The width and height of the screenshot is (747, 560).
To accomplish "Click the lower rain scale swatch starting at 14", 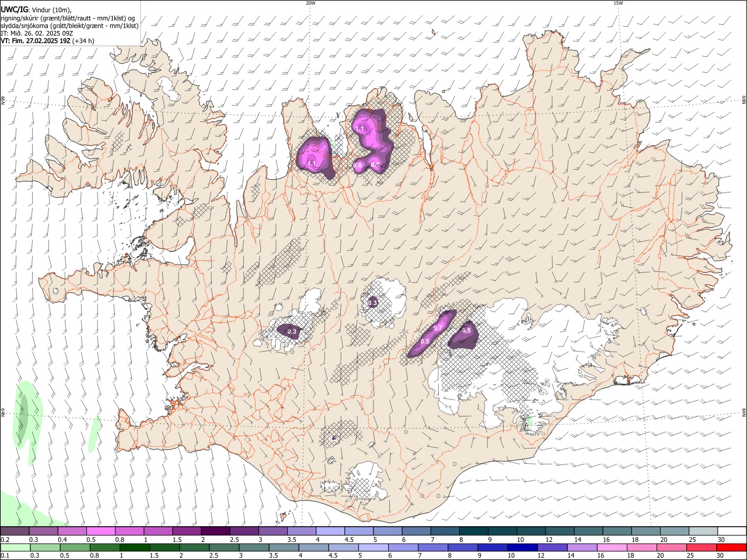I will click(582, 548).
